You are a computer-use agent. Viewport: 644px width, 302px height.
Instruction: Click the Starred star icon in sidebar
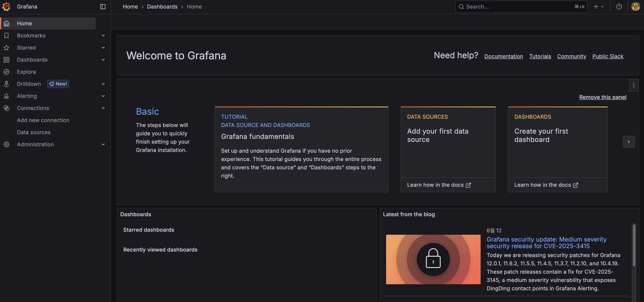6,48
